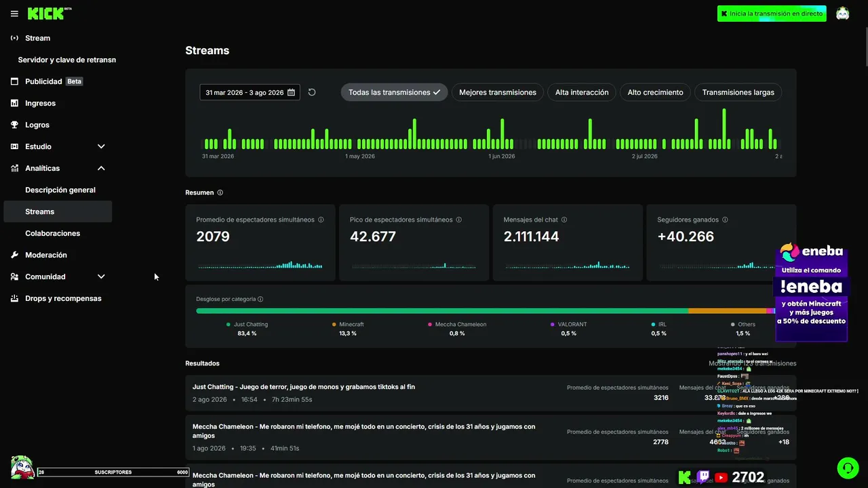Screen dimensions: 868x488
Task: Click info icon next to Resumen
Action: click(x=220, y=192)
